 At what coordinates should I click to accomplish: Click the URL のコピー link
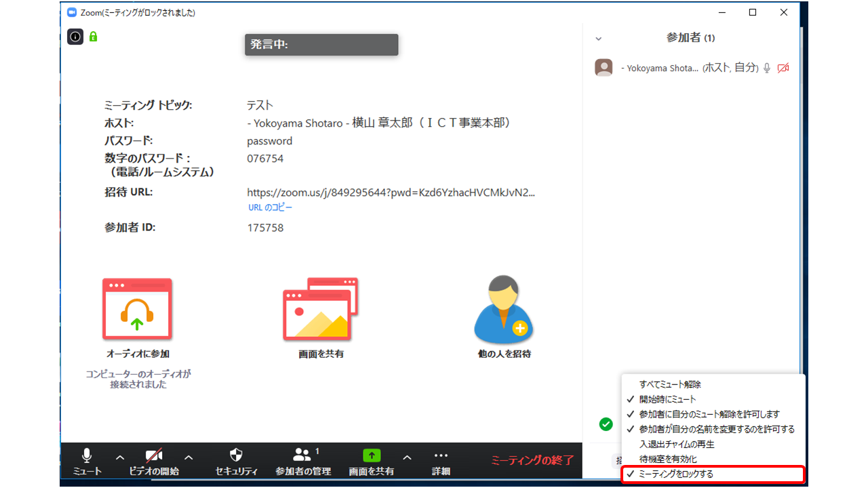tap(270, 207)
